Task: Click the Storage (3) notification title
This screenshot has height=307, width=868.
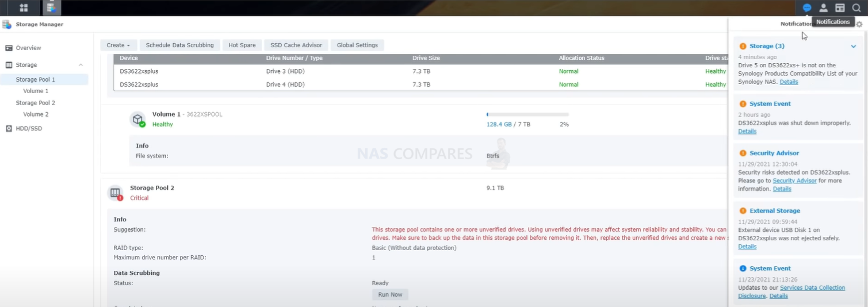Action: coord(767,46)
